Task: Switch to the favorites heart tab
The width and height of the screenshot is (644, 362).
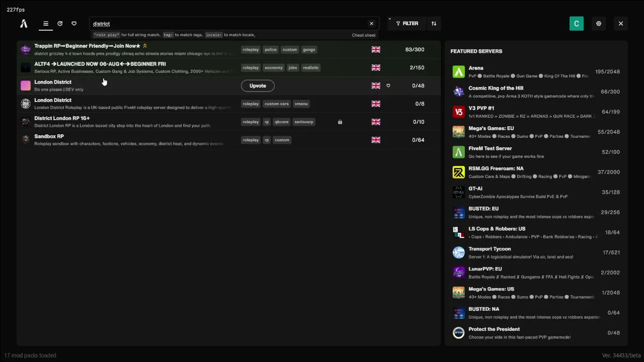Action: [x=74, y=24]
